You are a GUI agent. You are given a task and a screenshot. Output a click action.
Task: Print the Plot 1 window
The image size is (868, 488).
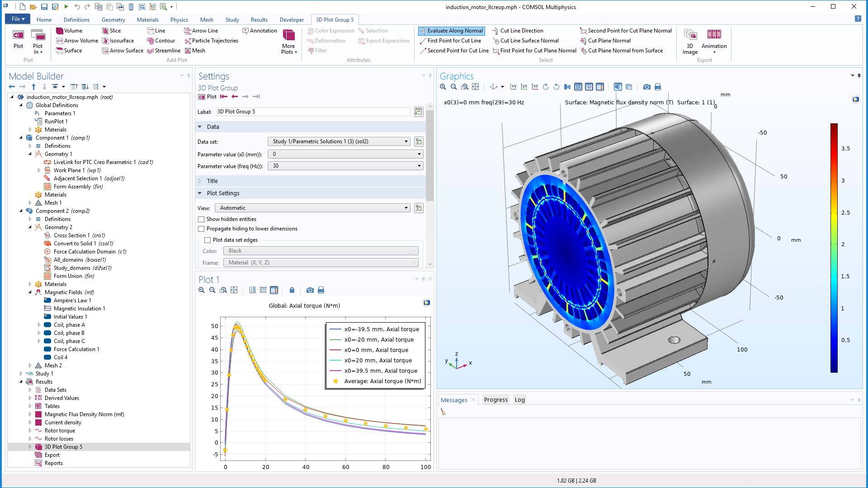point(321,290)
